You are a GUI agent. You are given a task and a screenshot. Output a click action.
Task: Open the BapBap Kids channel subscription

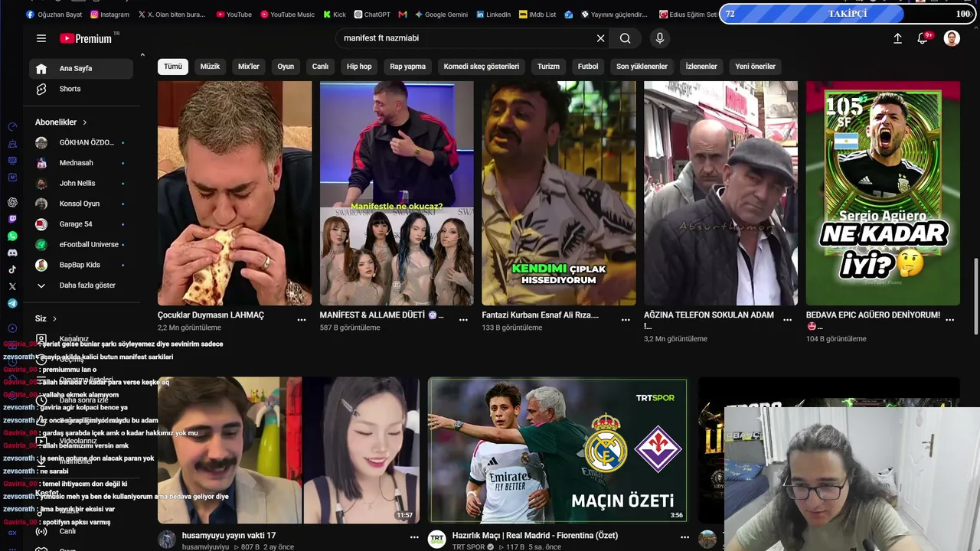click(81, 265)
